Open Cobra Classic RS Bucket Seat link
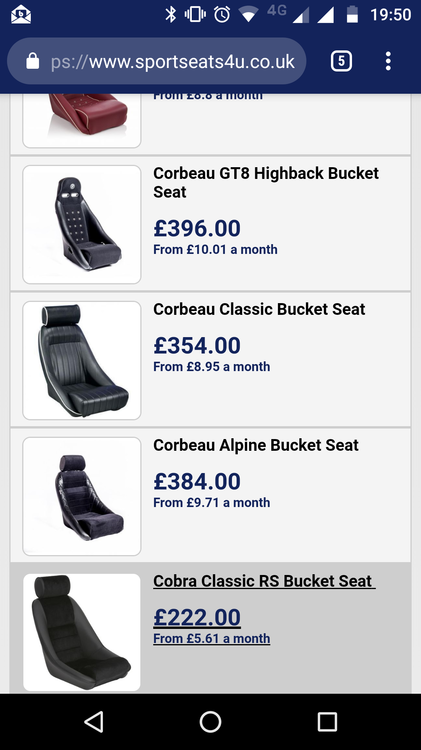This screenshot has width=421, height=750. pos(264,581)
